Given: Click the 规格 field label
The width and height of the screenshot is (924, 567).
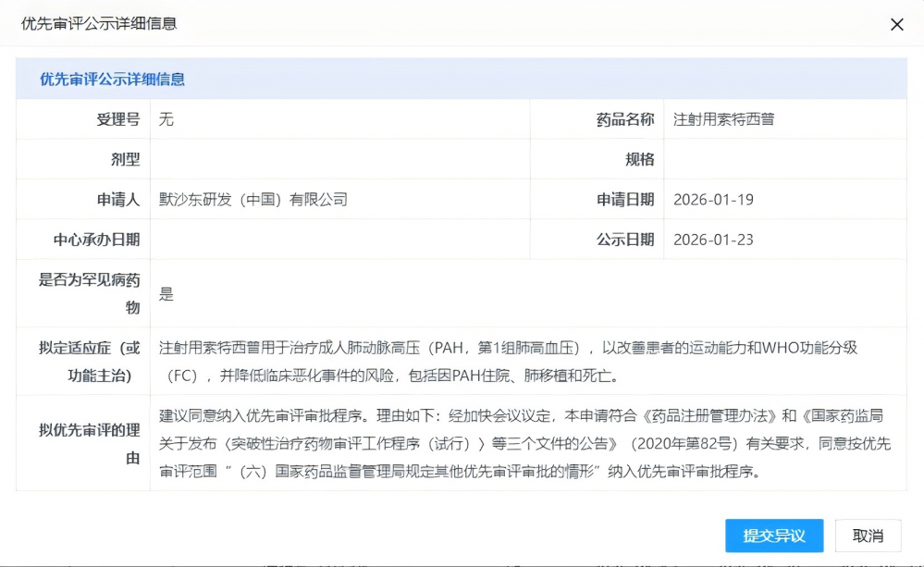Looking at the screenshot, I should (x=638, y=158).
